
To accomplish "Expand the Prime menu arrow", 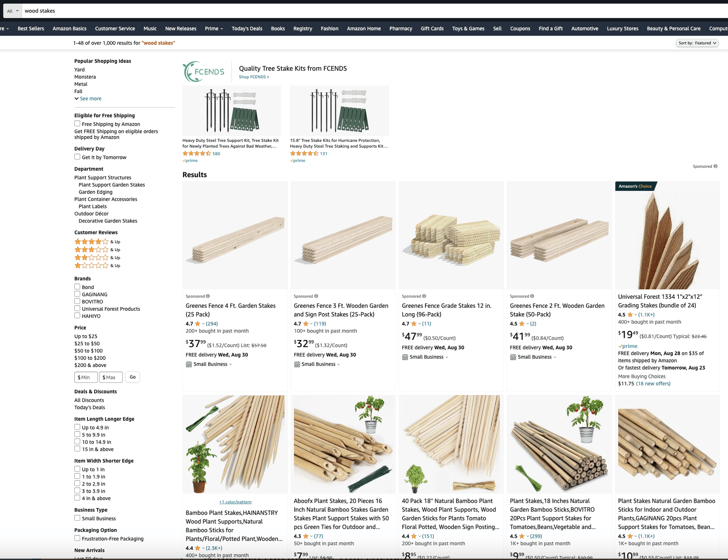I will click(222, 29).
